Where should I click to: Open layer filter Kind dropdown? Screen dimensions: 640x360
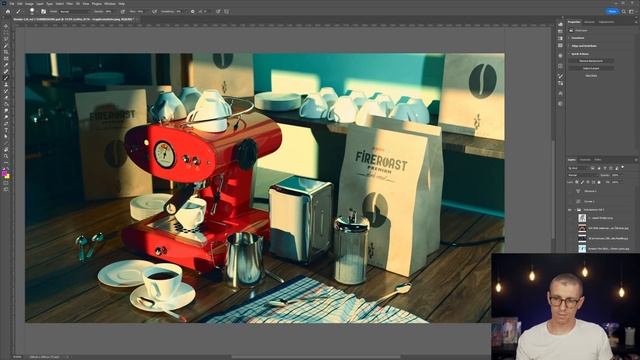point(578,168)
